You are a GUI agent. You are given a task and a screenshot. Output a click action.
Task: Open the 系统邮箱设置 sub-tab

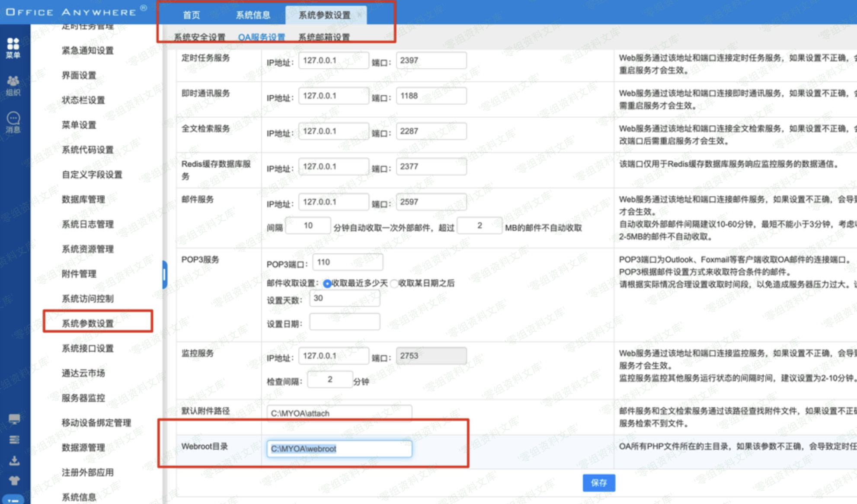324,37
